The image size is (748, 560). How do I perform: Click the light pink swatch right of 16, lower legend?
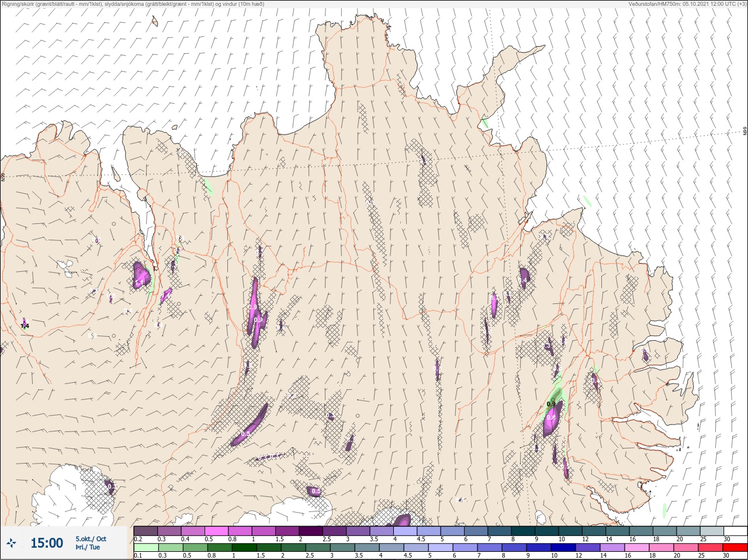(637, 548)
